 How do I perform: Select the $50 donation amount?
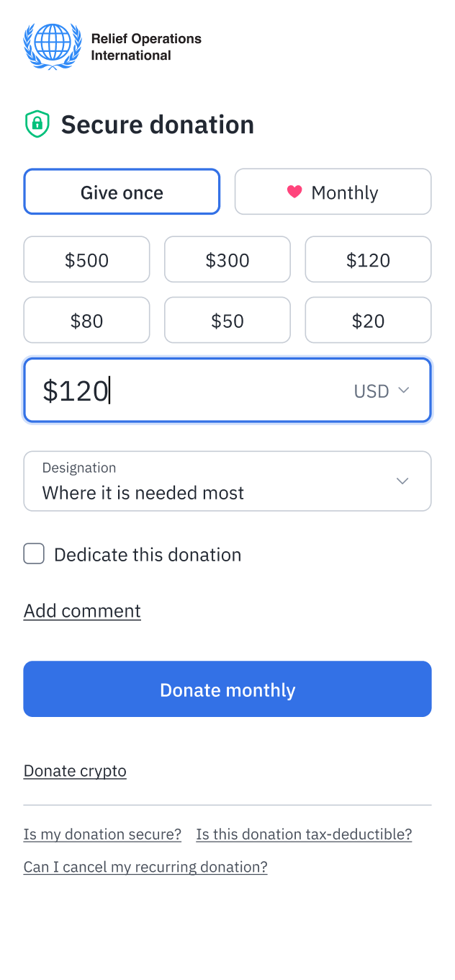click(x=227, y=320)
